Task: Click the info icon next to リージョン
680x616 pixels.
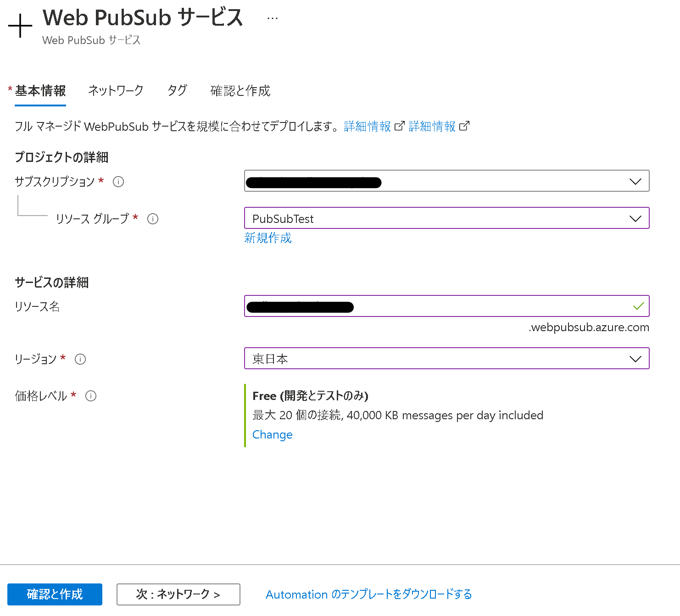Action: 80,359
